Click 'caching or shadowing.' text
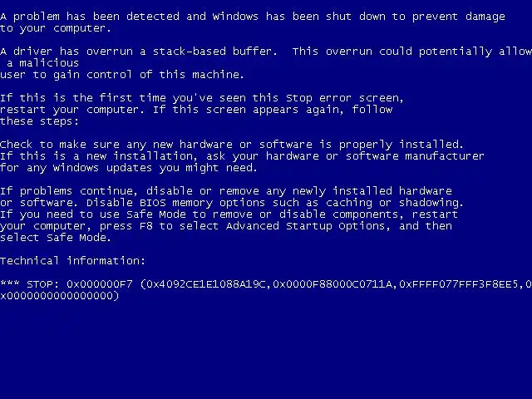 (x=394, y=203)
